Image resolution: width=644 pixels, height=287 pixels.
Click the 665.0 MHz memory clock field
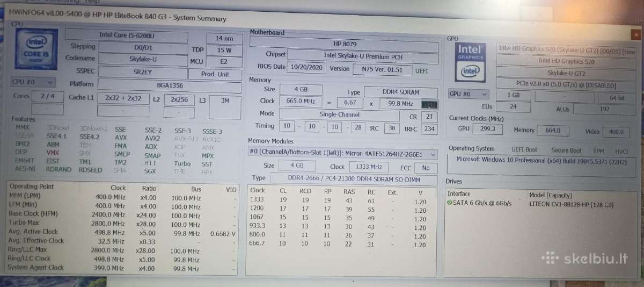tap(300, 101)
